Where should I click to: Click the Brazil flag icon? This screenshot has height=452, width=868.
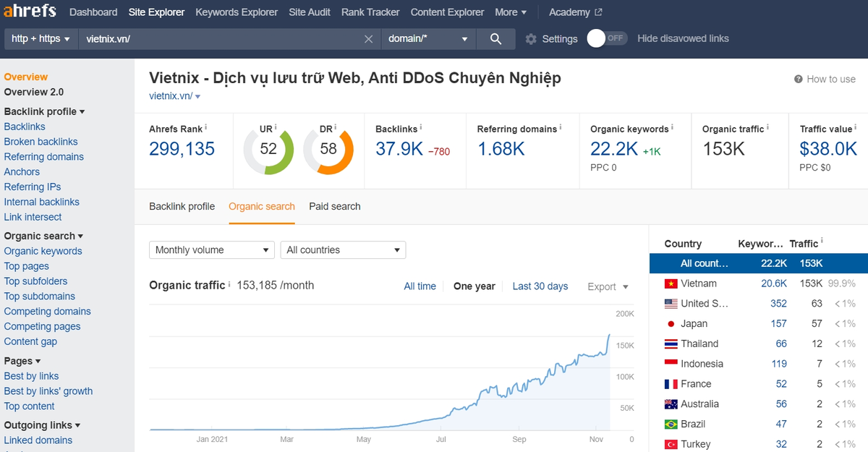[671, 424]
